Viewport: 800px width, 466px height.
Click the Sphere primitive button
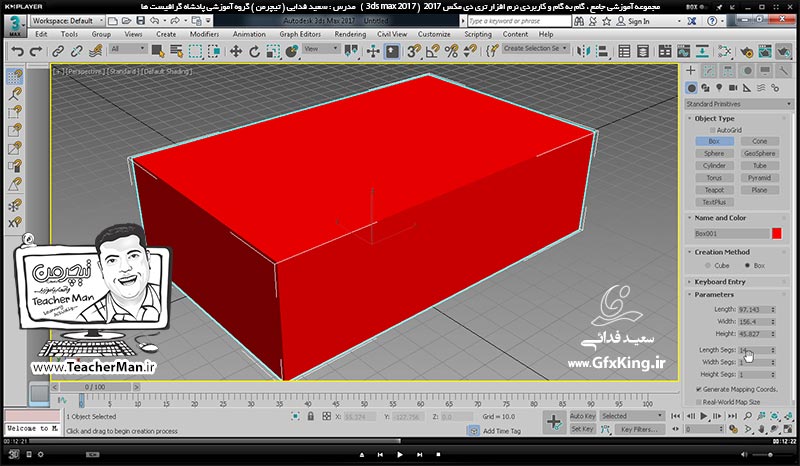[714, 153]
